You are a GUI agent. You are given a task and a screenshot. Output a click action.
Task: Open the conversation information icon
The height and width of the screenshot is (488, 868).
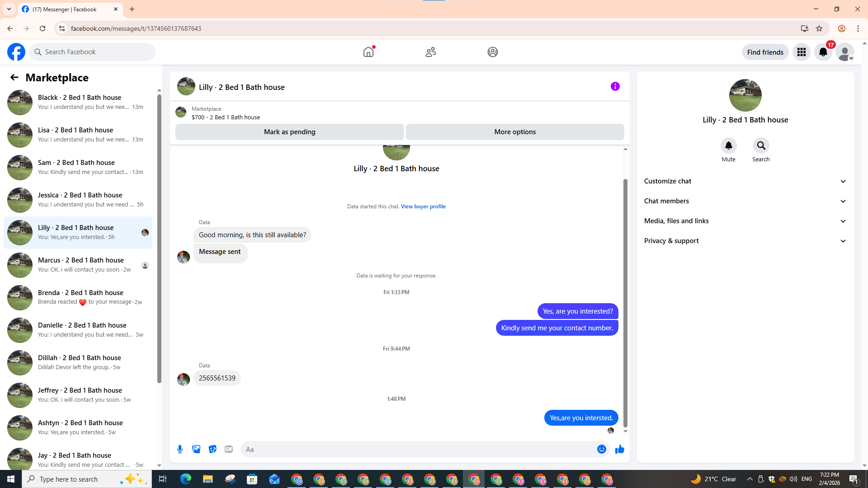[615, 86]
